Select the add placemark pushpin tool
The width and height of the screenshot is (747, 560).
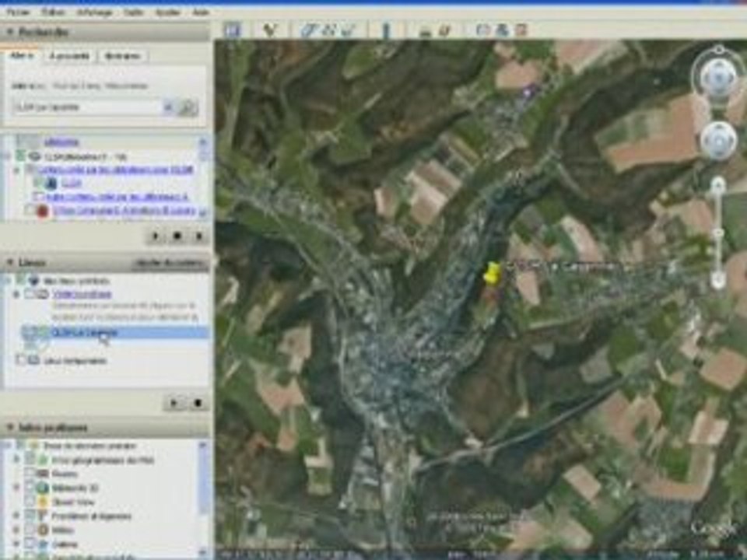(270, 30)
